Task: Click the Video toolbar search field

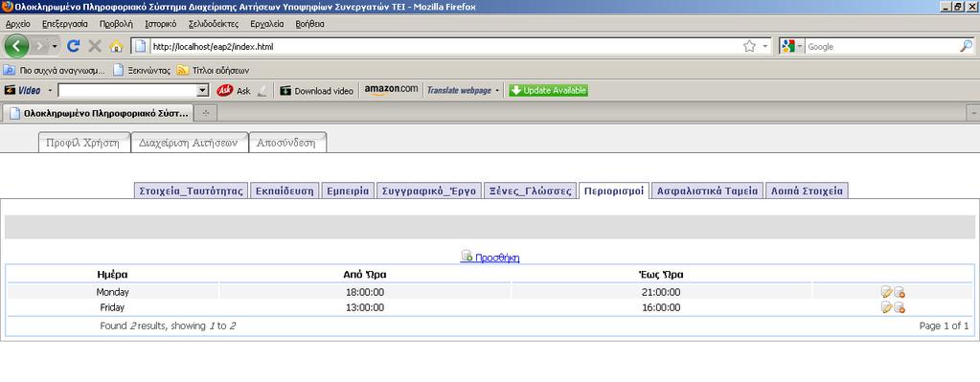Action: [127, 91]
